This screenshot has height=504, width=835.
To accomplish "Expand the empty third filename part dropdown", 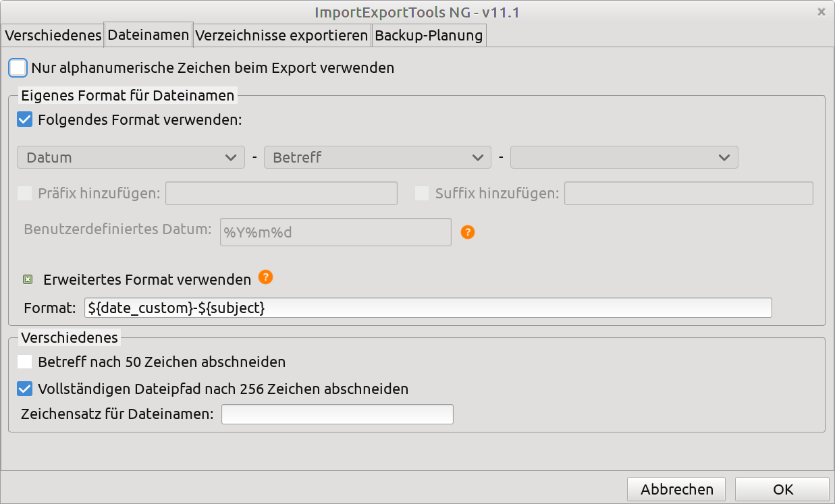I will [x=624, y=157].
